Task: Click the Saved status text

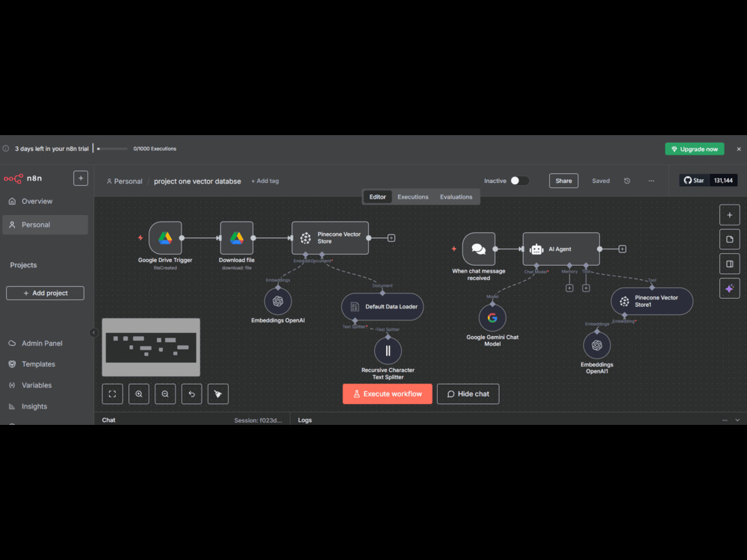Action: (601, 181)
